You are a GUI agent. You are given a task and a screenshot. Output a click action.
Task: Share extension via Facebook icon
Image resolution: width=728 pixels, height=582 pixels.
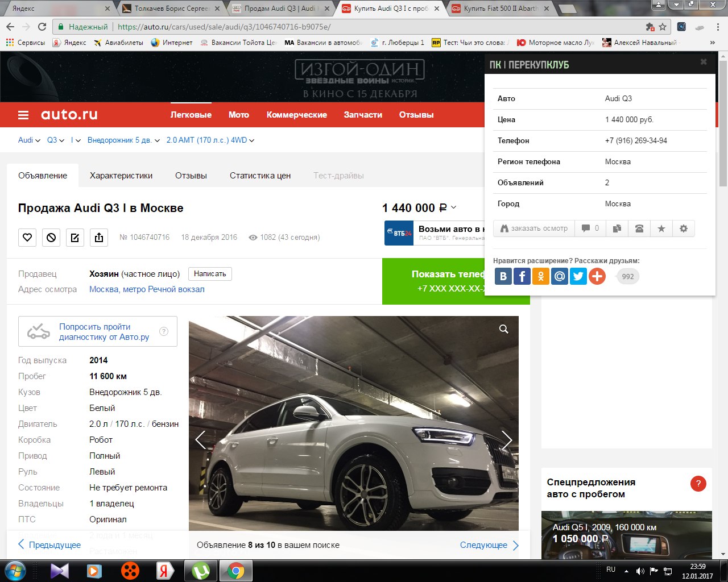(x=522, y=276)
